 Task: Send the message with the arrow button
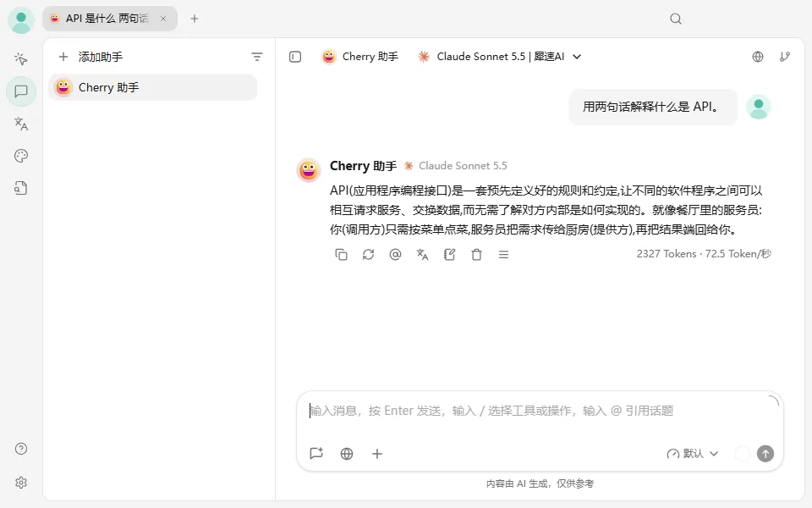tap(765, 454)
